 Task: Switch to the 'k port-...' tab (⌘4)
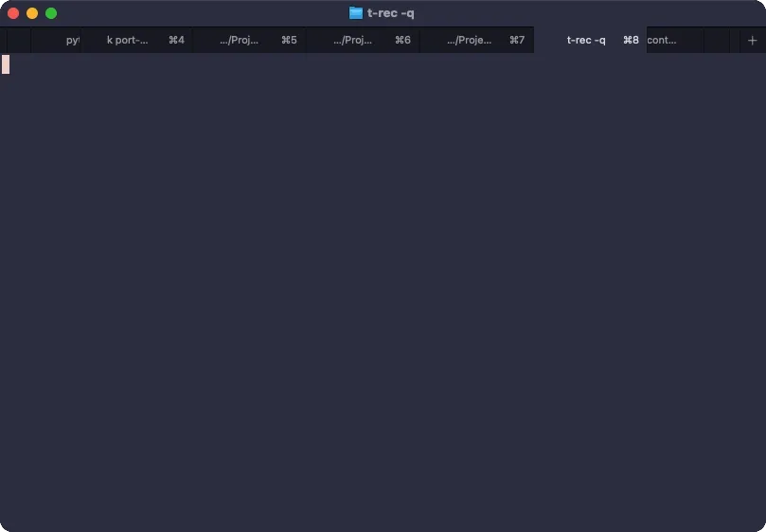[x=136, y=40]
